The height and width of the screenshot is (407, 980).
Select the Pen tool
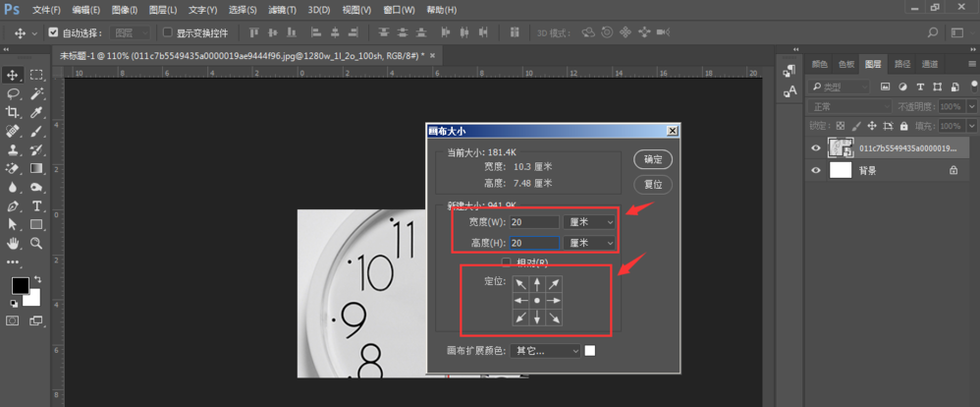12,206
